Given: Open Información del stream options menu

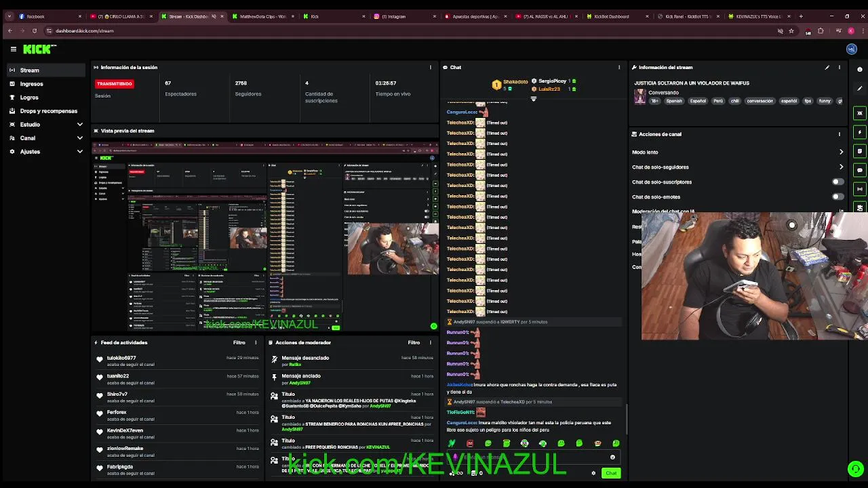Looking at the screenshot, I should [x=840, y=68].
